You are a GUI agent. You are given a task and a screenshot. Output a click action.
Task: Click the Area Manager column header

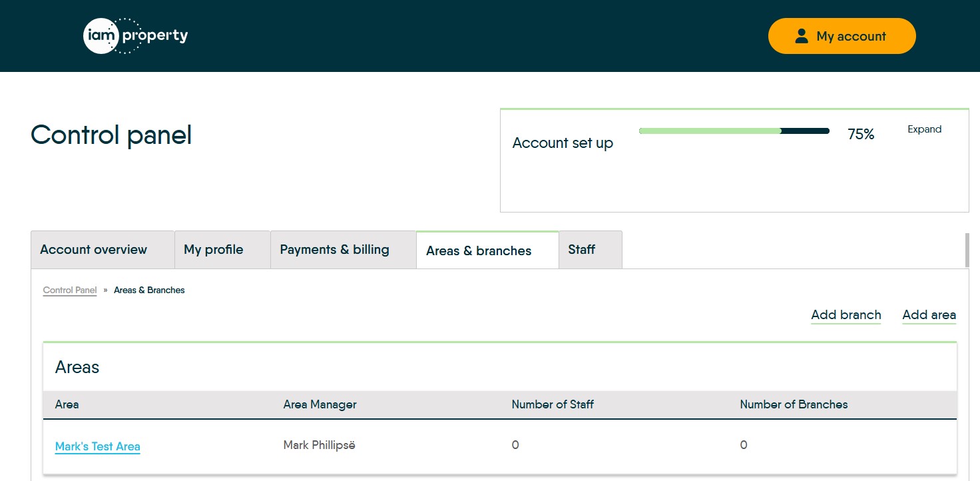coord(320,404)
